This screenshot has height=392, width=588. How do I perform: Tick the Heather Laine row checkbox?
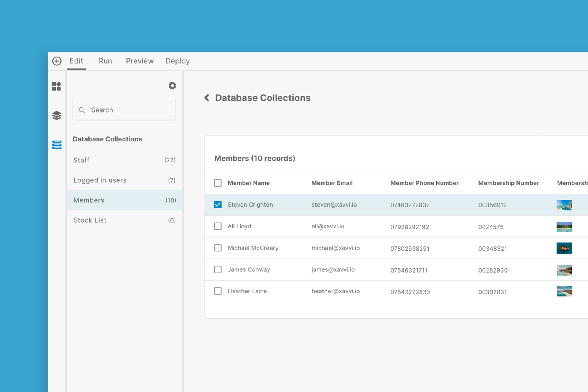218,291
